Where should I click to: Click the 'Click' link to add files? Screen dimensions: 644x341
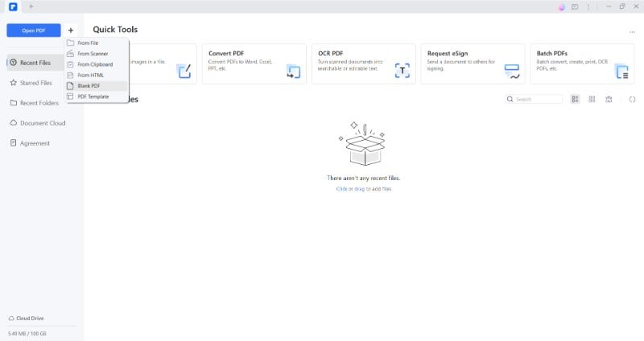click(341, 189)
